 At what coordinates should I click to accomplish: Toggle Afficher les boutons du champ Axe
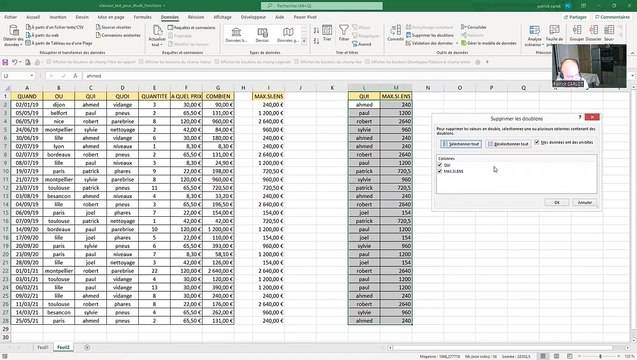click(297, 62)
